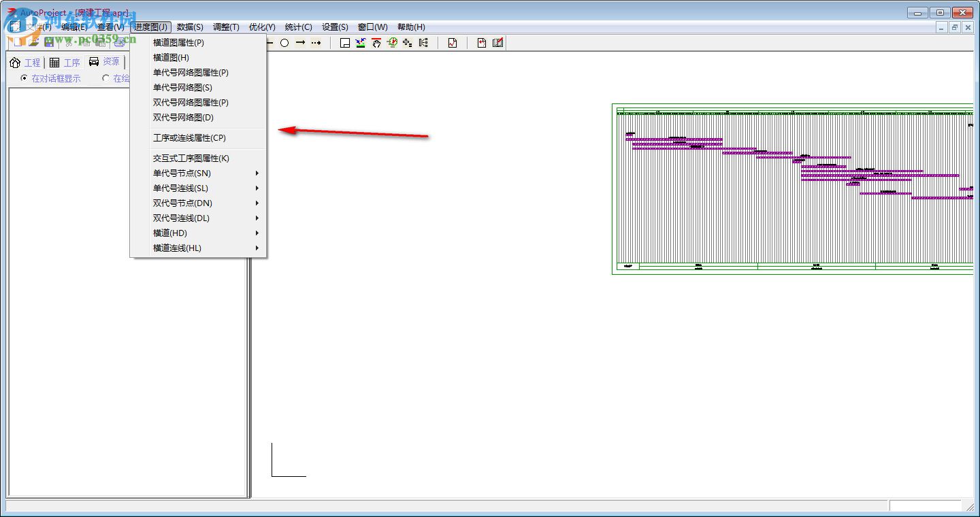
Task: Close the open 进度图(J) menu
Action: click(x=150, y=27)
